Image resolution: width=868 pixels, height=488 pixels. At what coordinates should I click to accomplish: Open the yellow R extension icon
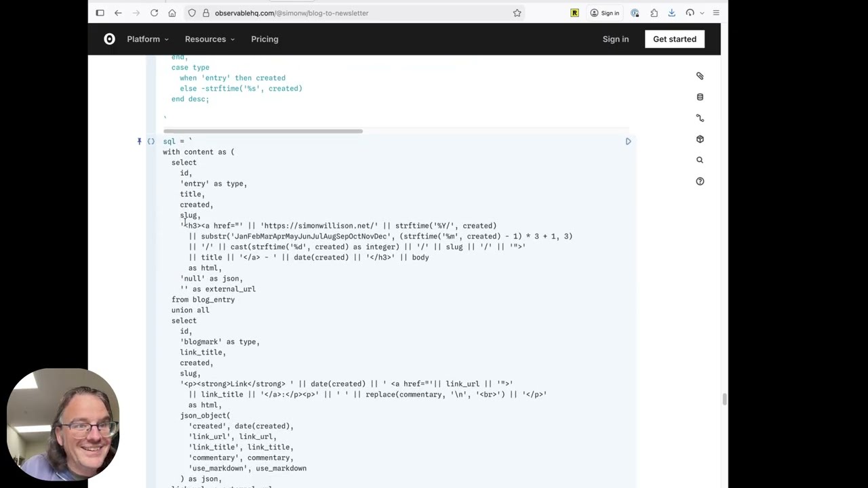click(574, 13)
